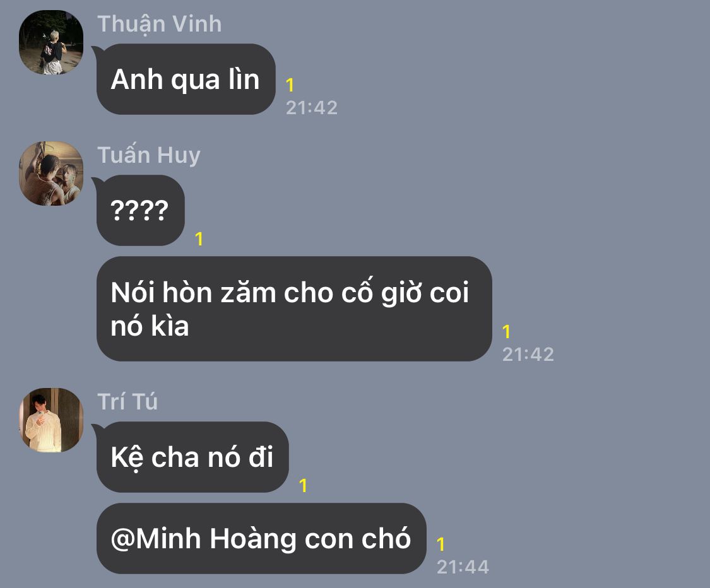
Task: Click the sender name Tuấn Huy
Action: (x=148, y=155)
